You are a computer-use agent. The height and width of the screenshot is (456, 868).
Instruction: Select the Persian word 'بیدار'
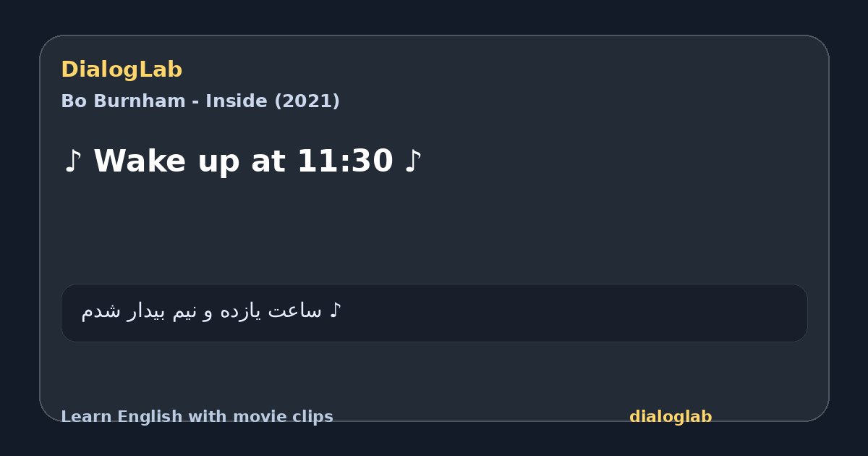click(147, 311)
